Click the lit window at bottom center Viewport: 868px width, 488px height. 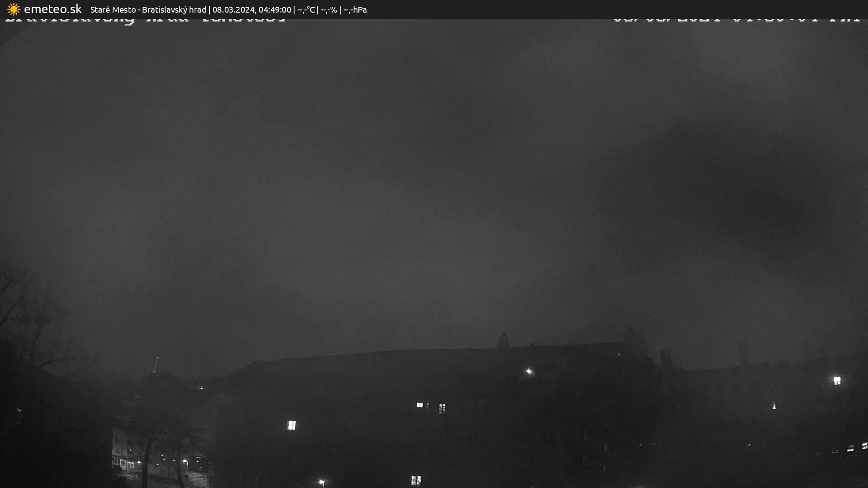(x=415, y=479)
